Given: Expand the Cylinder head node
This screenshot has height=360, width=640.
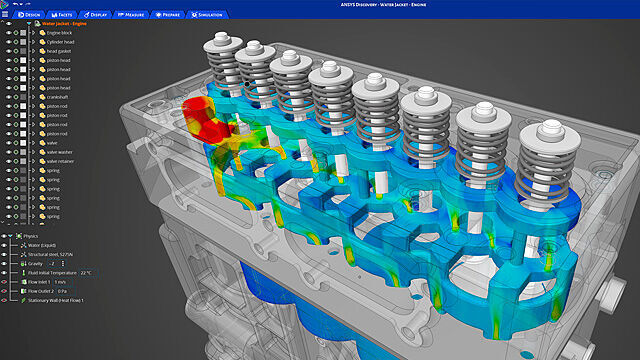Looking at the screenshot, I should point(34,42).
